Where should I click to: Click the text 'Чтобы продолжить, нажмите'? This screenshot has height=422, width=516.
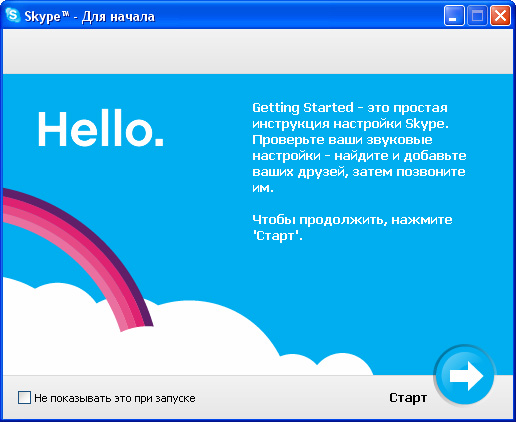(352, 220)
